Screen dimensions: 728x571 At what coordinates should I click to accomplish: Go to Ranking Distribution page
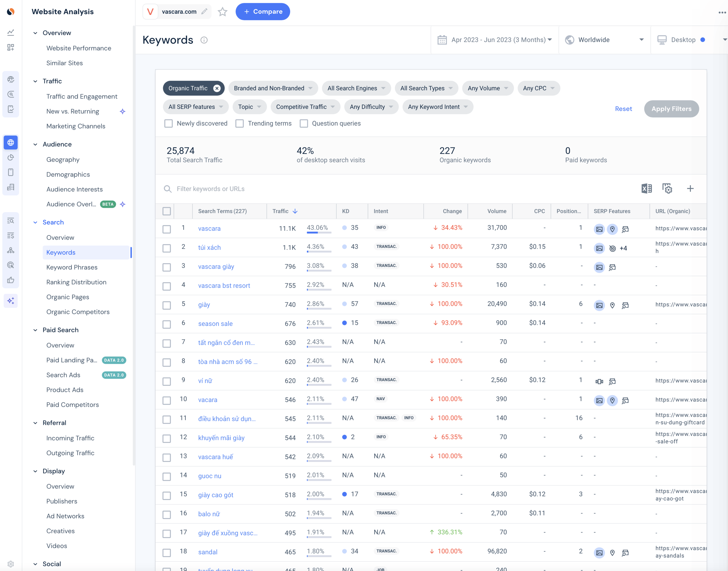(x=76, y=282)
